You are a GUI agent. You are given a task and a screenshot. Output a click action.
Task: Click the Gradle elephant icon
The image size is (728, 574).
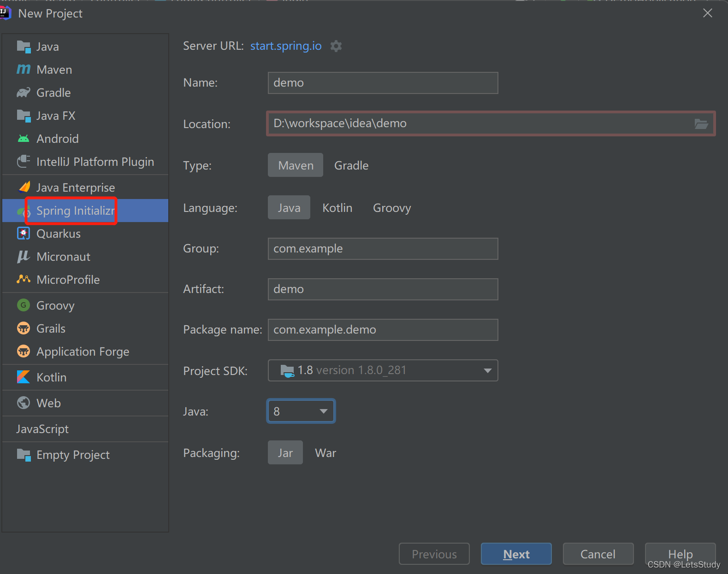point(24,93)
